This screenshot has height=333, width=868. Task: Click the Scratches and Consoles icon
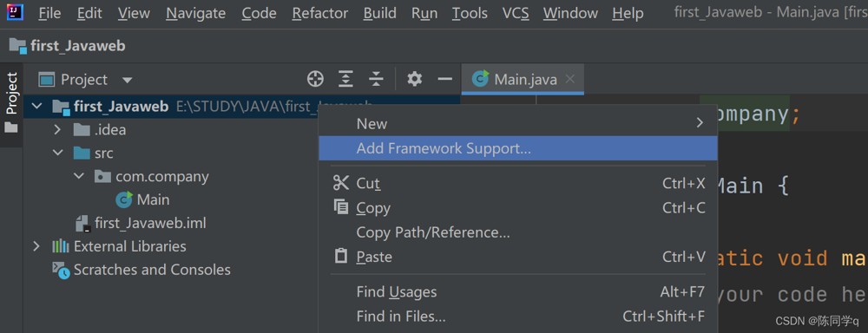point(61,270)
